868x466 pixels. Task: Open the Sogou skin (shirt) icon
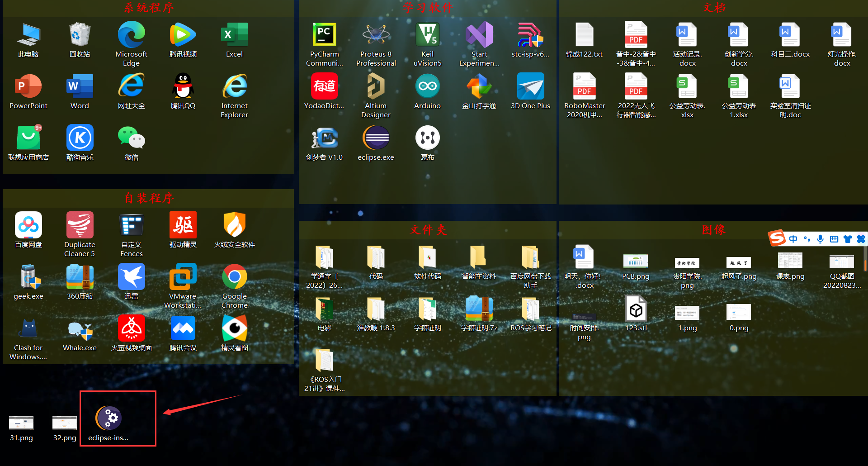(x=848, y=239)
